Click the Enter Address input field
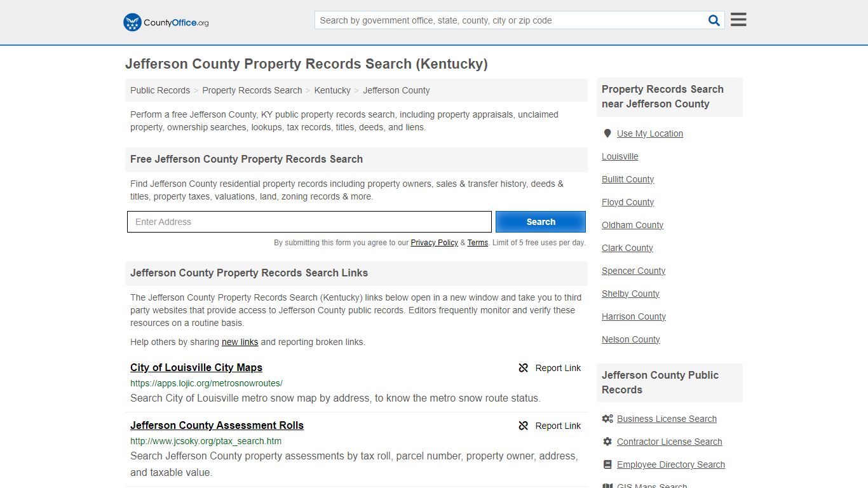 pos(309,222)
